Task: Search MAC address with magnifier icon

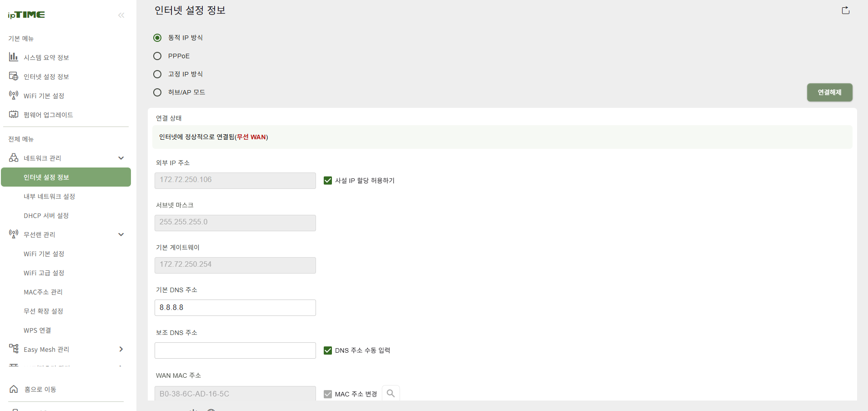Action: pos(391,393)
